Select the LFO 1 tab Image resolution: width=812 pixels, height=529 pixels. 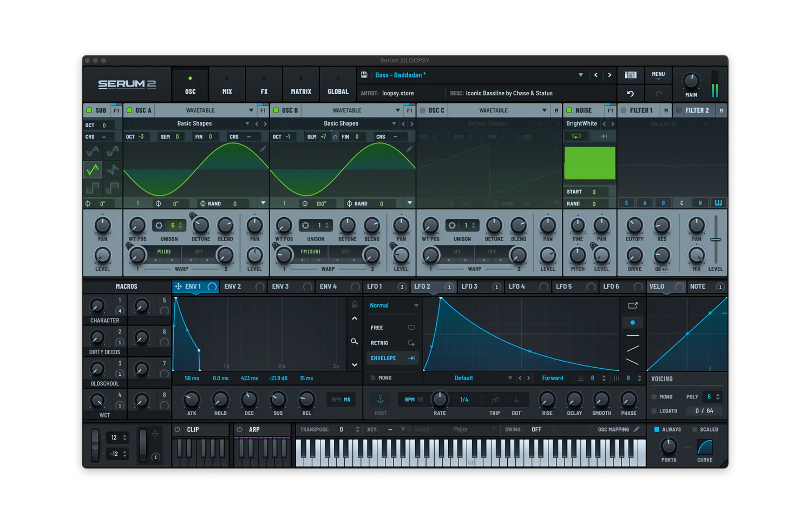pos(386,286)
